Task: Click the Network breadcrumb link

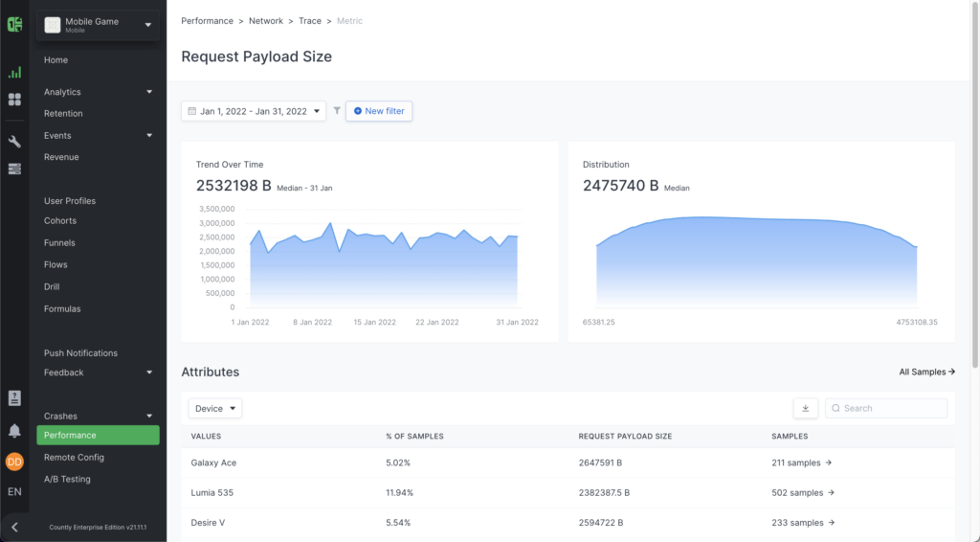Action: point(266,20)
